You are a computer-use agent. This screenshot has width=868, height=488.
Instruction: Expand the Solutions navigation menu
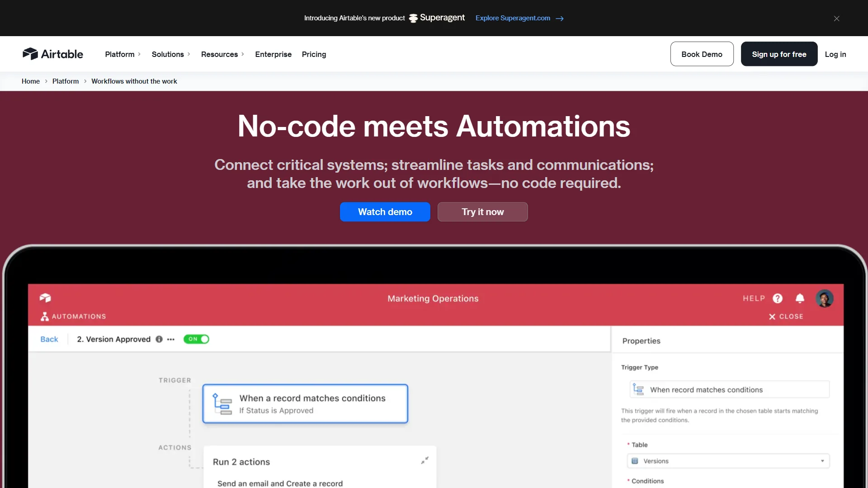tap(171, 54)
